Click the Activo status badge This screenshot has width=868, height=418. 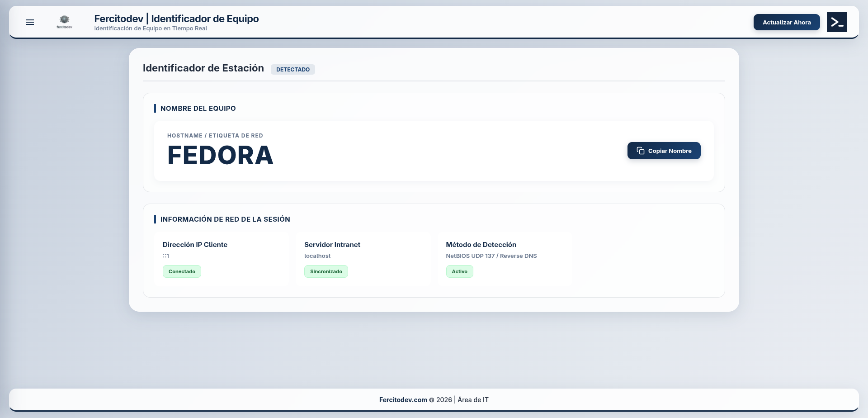(x=459, y=271)
